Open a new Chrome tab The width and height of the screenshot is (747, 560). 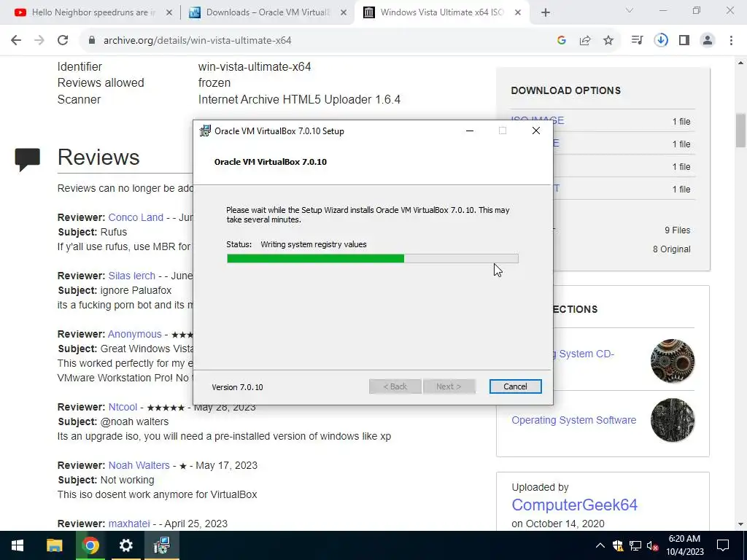point(546,12)
